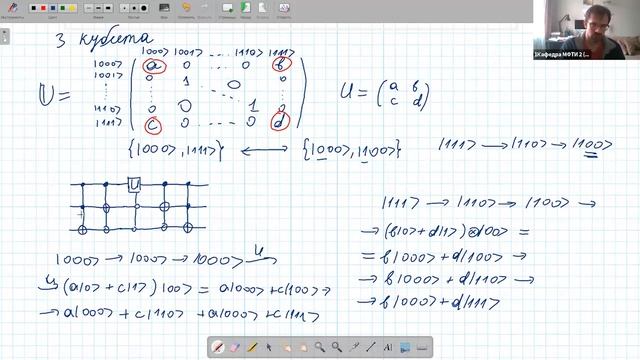Select the blue pen color
The image size is (640, 360).
coord(53,8)
